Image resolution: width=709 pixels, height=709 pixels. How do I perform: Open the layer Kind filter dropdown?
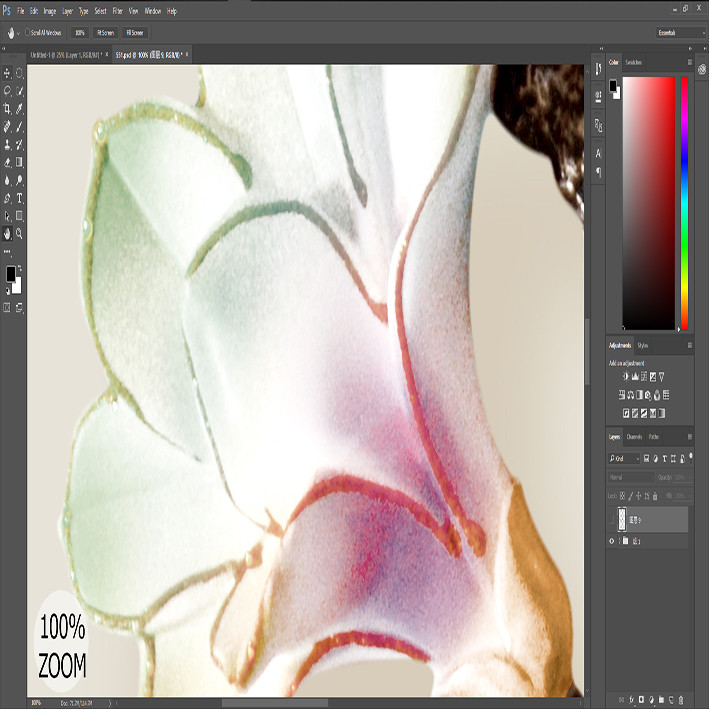coord(624,458)
